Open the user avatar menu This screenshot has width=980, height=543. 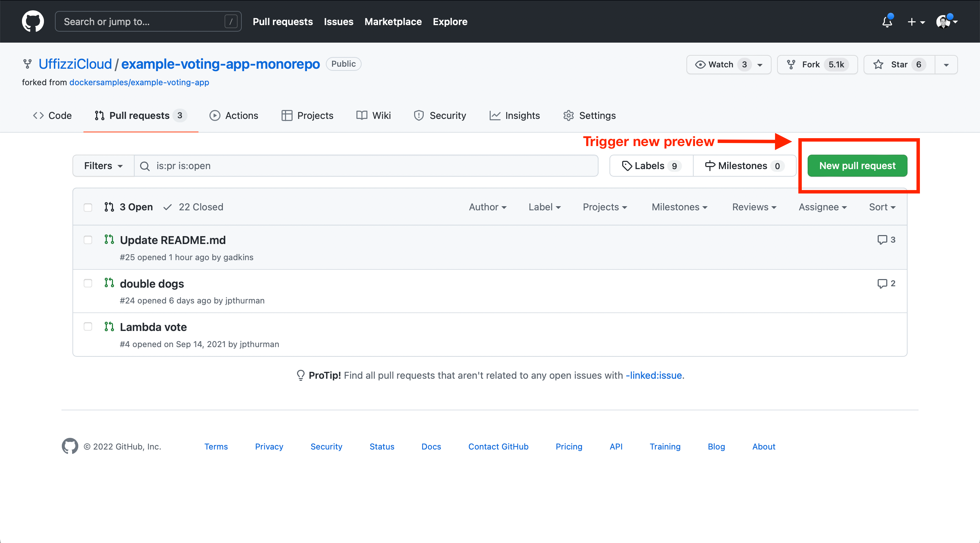(947, 22)
